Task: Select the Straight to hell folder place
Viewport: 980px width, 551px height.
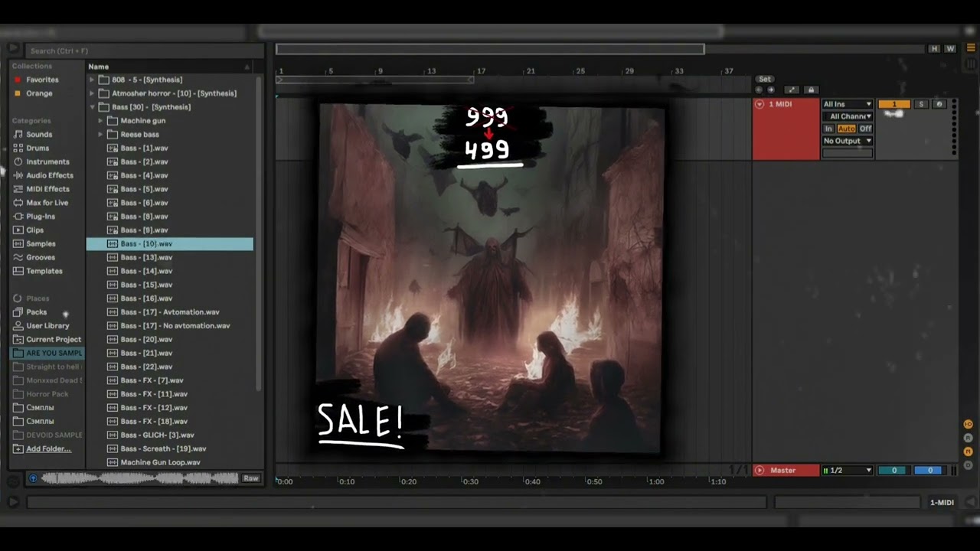Action: tap(47, 367)
